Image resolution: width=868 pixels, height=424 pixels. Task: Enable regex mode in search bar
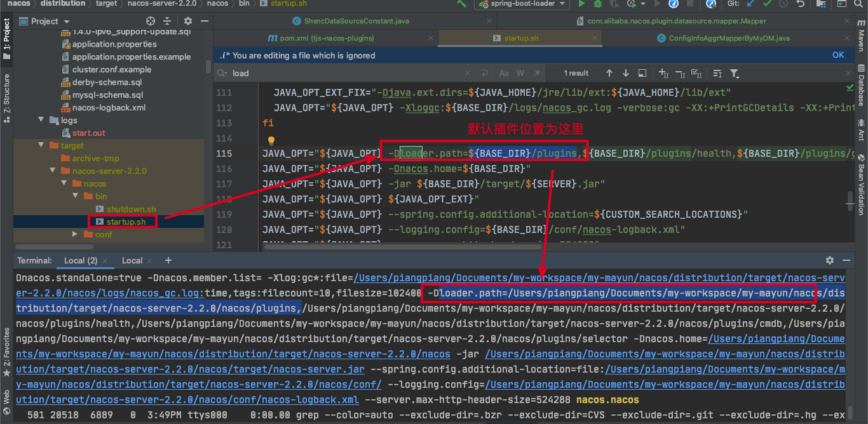(536, 73)
